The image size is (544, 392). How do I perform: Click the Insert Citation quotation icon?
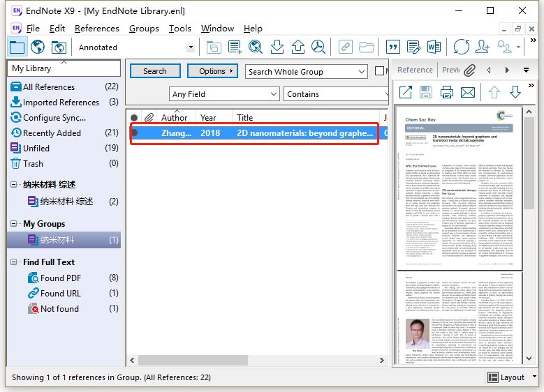[x=392, y=47]
